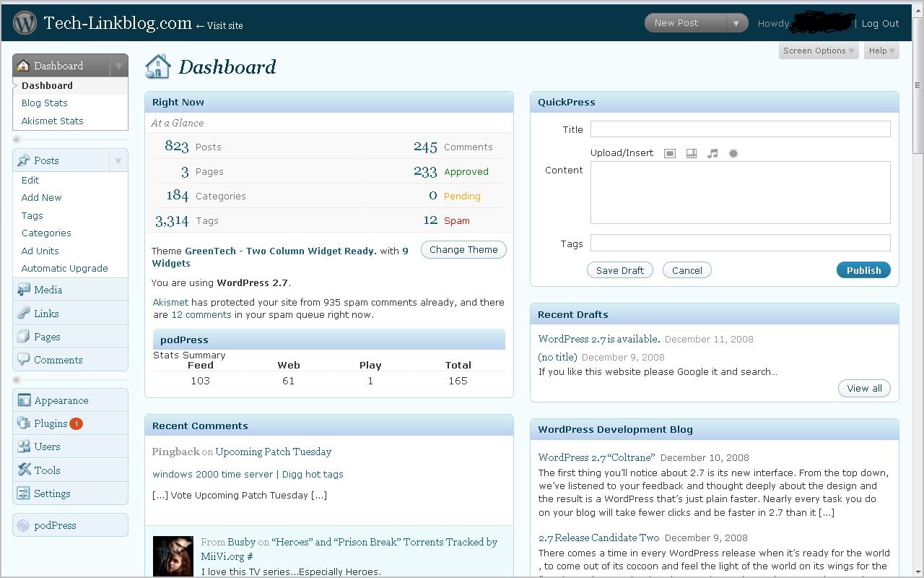
Task: Click into QuickPress Tags field
Action: (741, 243)
